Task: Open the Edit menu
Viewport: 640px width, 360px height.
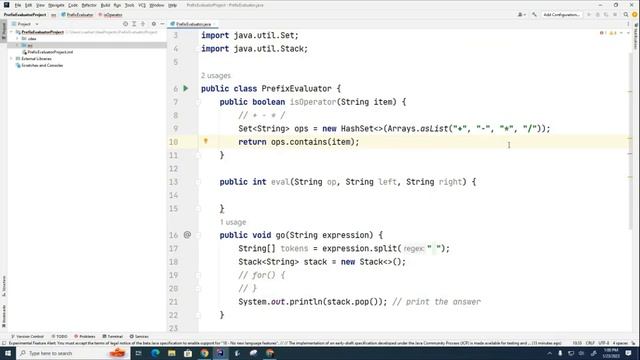Action: coord(28,5)
